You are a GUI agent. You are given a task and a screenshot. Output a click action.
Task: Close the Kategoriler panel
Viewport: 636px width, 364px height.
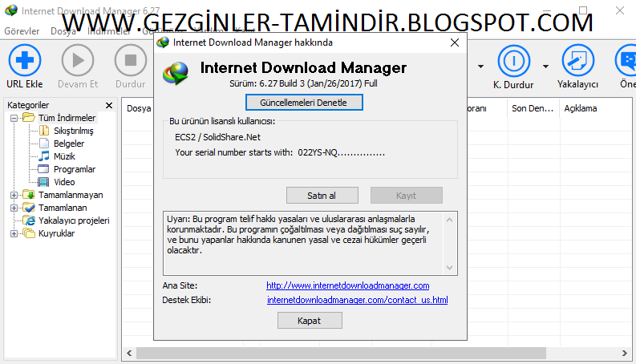(x=109, y=105)
